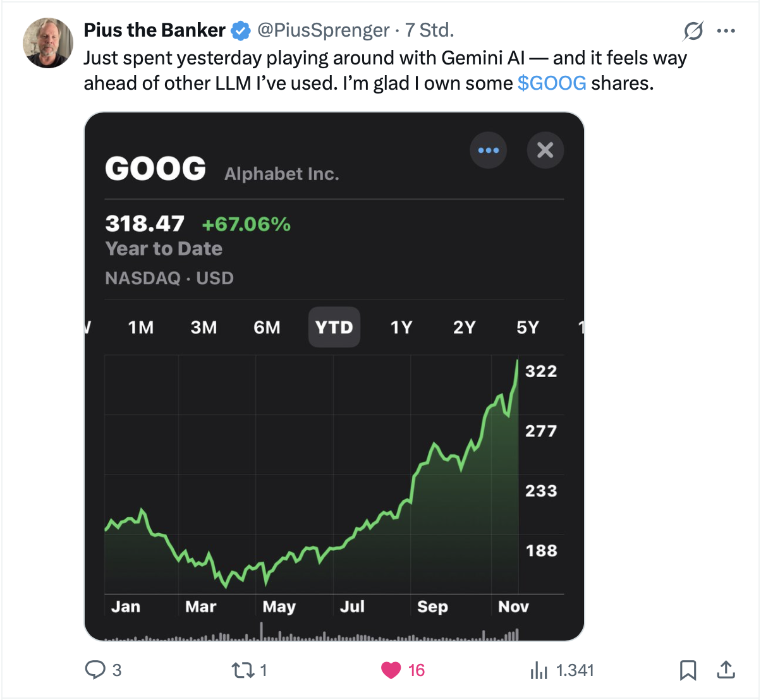The height and width of the screenshot is (700, 761).
Task: View the tweet analytics bar icon
Action: (539, 670)
